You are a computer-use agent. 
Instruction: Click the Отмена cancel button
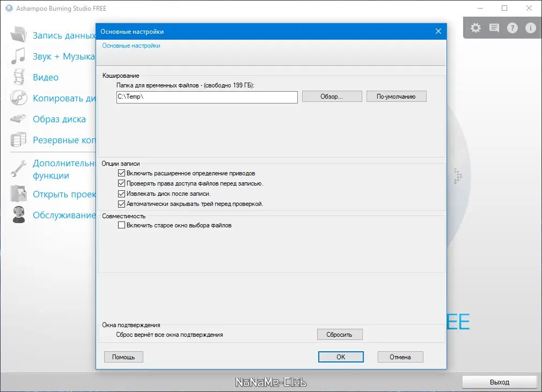[400, 357]
